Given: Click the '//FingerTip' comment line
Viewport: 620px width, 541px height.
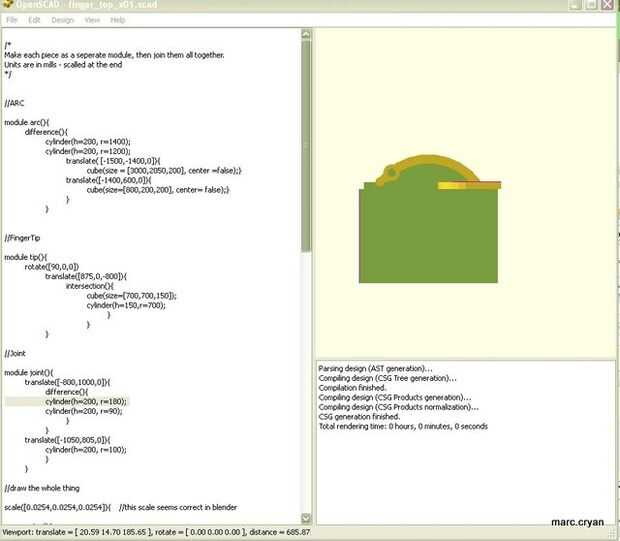Looking at the screenshot, I should click(x=22, y=238).
